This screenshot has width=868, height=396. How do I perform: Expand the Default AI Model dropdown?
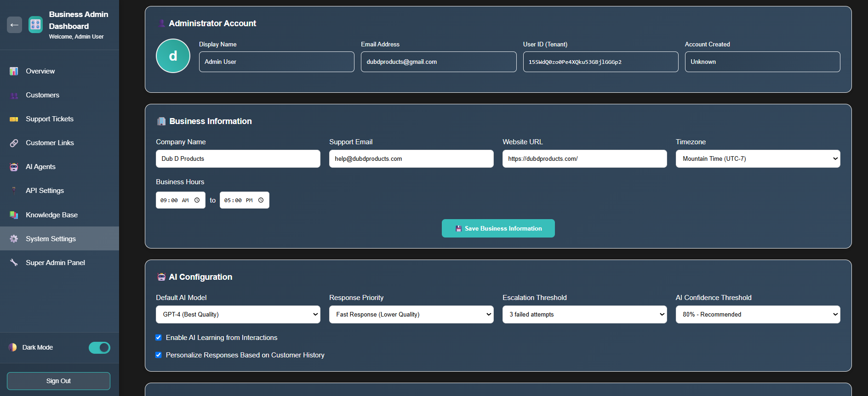(238, 315)
